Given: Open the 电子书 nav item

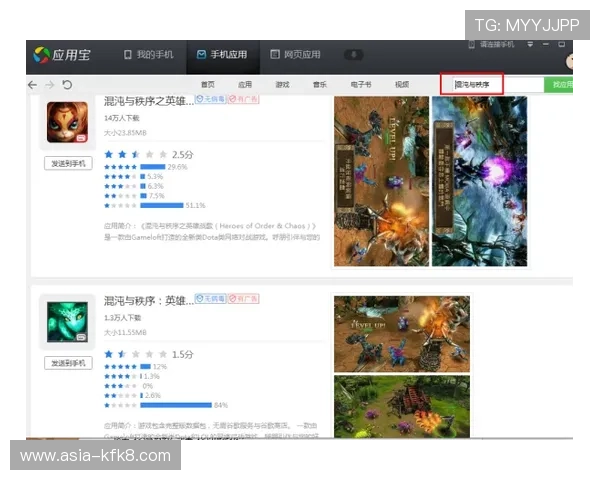Looking at the screenshot, I should (x=360, y=85).
